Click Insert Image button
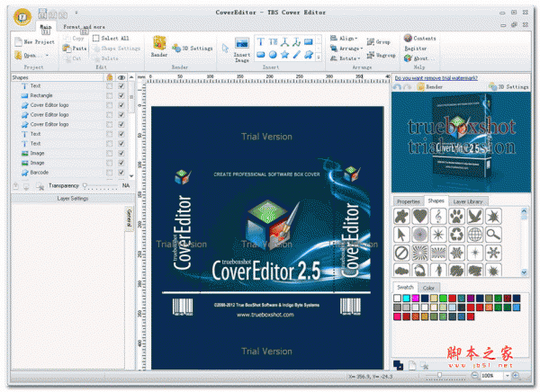Screen dimensions: 540x392 click(242, 50)
